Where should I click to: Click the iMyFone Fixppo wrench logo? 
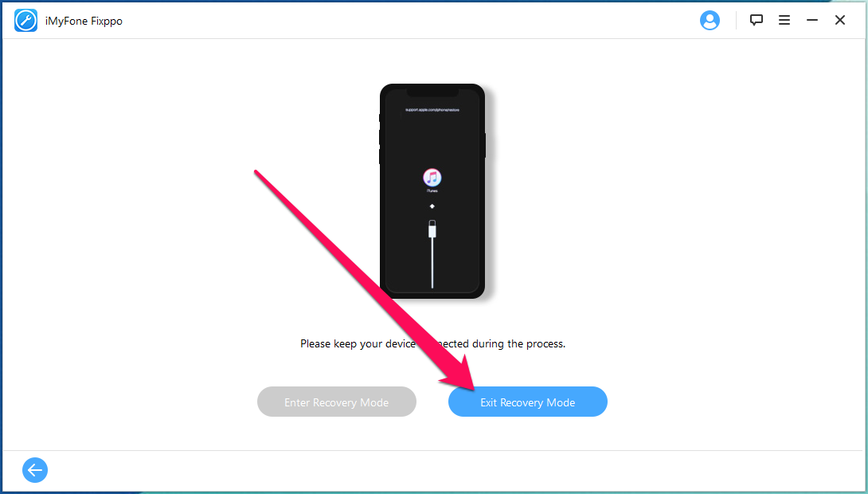pos(25,21)
